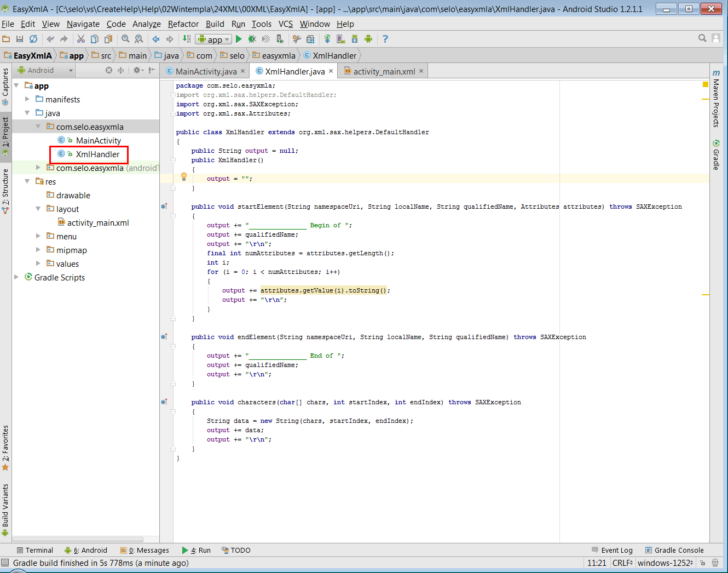
Task: Click the Paste toolbar icon
Action: coord(108,39)
